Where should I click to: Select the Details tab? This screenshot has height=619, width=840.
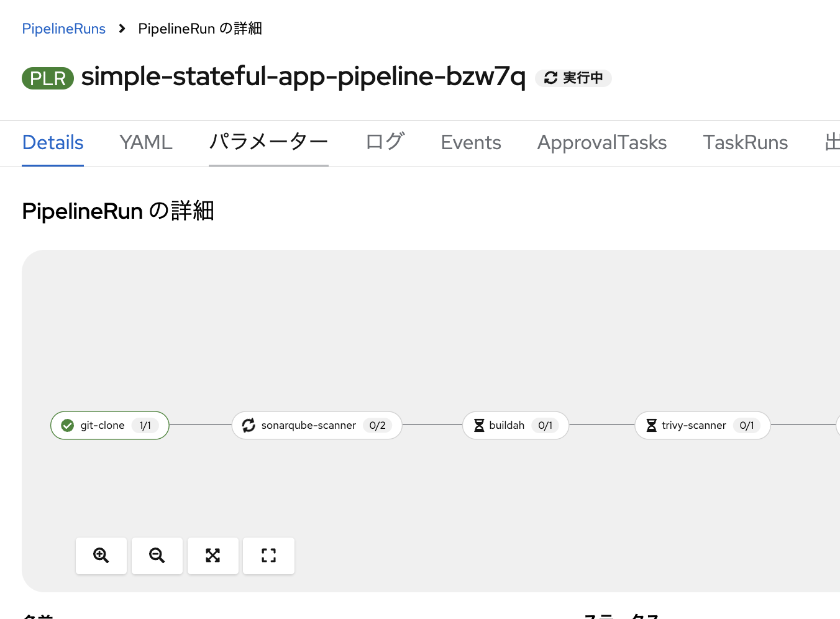pos(53,143)
